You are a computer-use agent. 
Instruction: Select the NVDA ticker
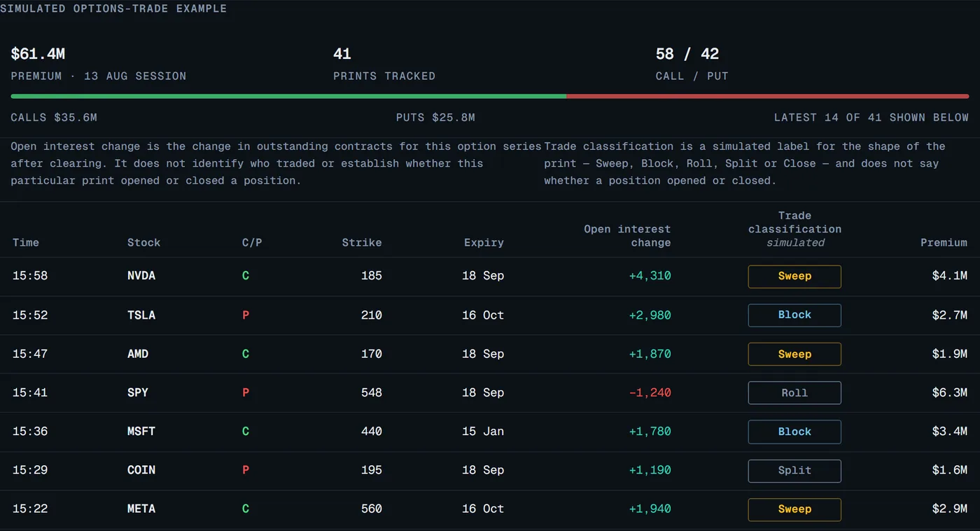click(141, 276)
